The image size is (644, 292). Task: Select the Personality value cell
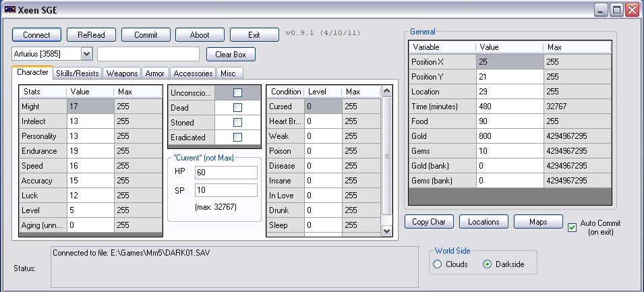pos(90,136)
